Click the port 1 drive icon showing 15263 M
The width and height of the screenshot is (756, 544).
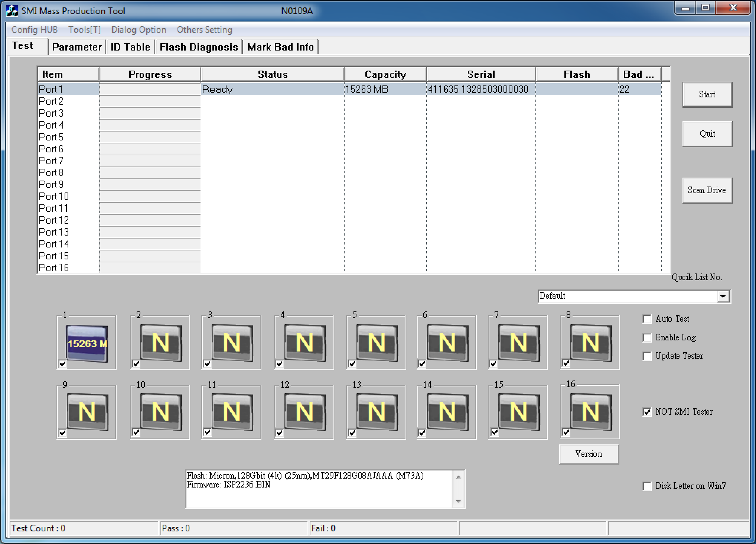pos(87,343)
